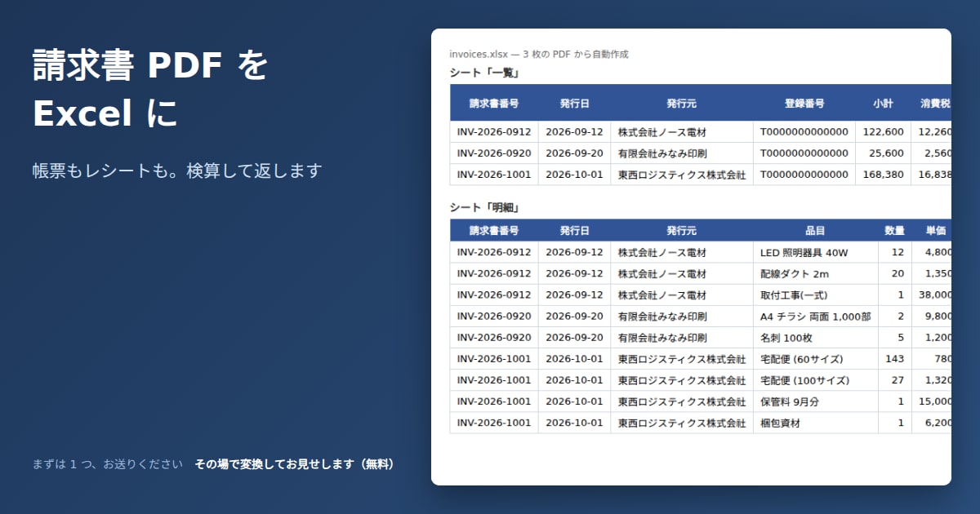Click INV-2026-1001 in the 梱包資材 row
Image resolution: width=980 pixels, height=514 pixels.
point(494,423)
